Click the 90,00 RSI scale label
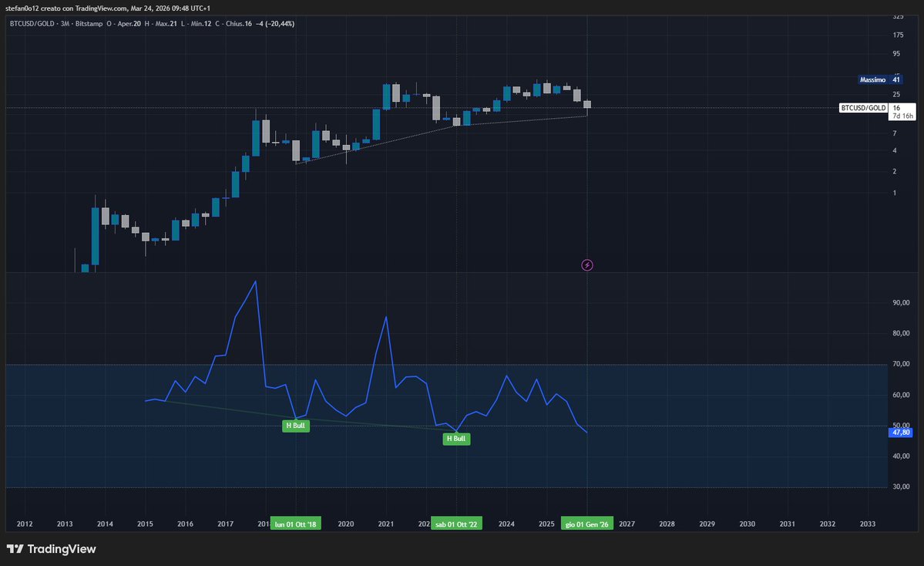924x566 pixels. pos(901,302)
